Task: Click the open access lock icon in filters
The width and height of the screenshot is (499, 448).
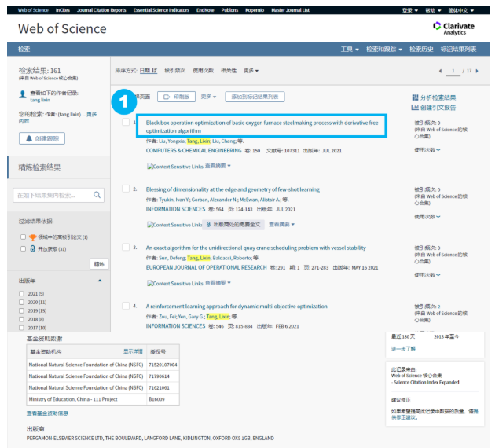Action: pyautogui.click(x=32, y=248)
